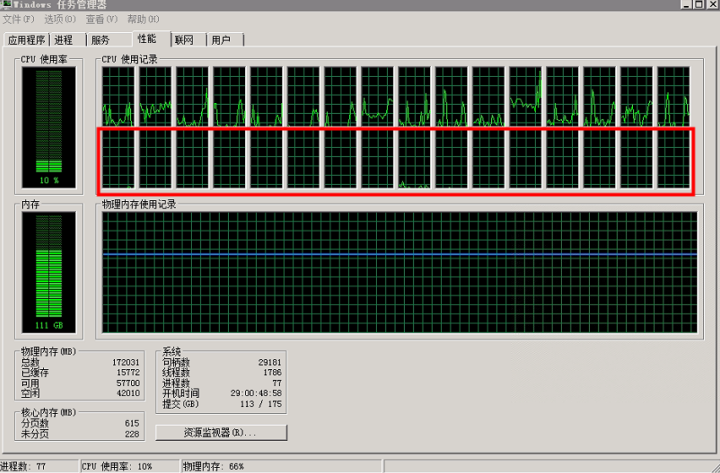Open the 帮助(H) menu

143,19
